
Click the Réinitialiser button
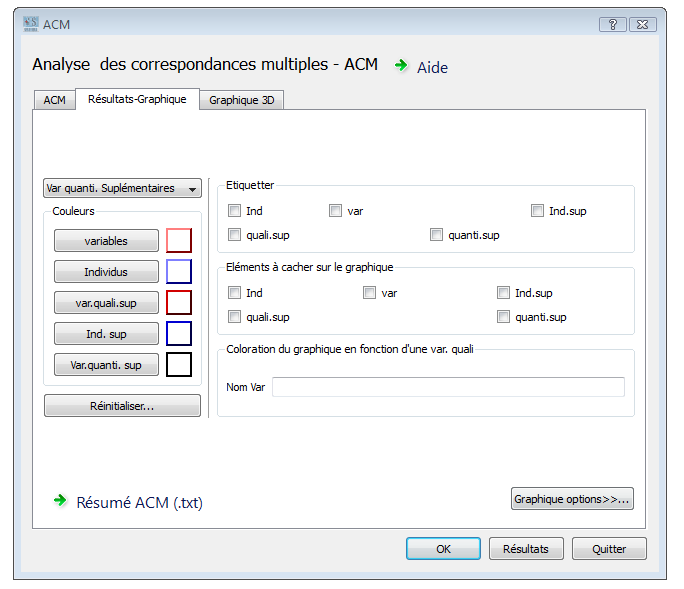122,406
